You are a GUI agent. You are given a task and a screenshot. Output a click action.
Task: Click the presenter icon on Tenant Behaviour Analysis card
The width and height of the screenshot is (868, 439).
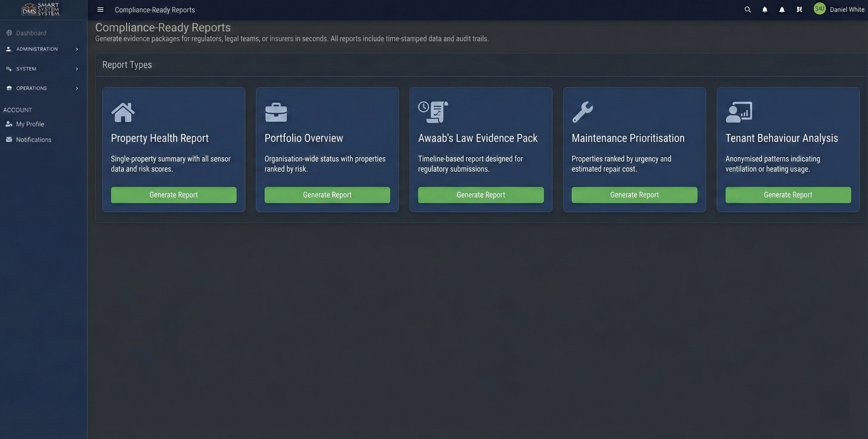tap(739, 112)
